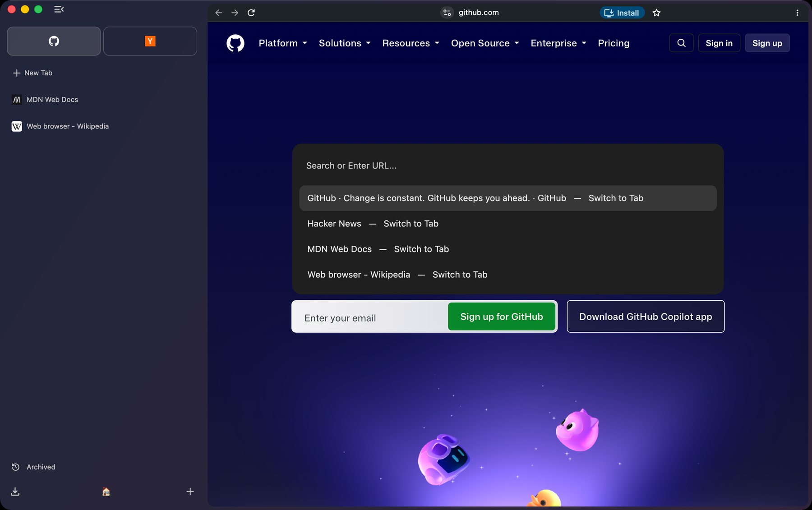Viewport: 812px width, 510px height.
Task: Go forward to the next page
Action: click(x=235, y=13)
